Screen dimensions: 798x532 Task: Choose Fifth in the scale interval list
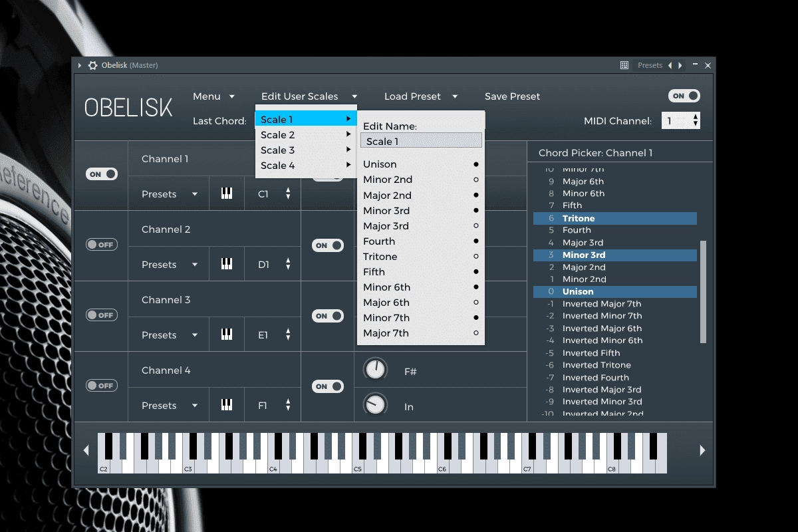421,272
